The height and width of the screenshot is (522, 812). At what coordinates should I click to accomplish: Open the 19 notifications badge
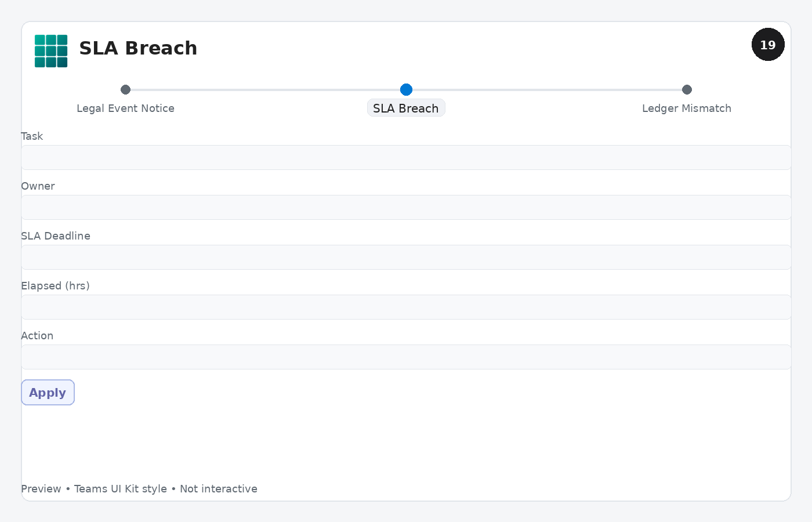(x=768, y=45)
